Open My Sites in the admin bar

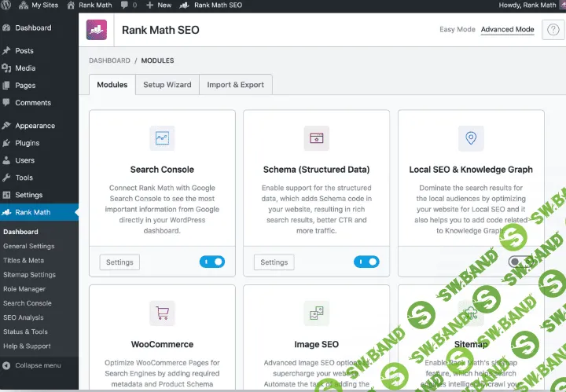pyautogui.click(x=39, y=5)
